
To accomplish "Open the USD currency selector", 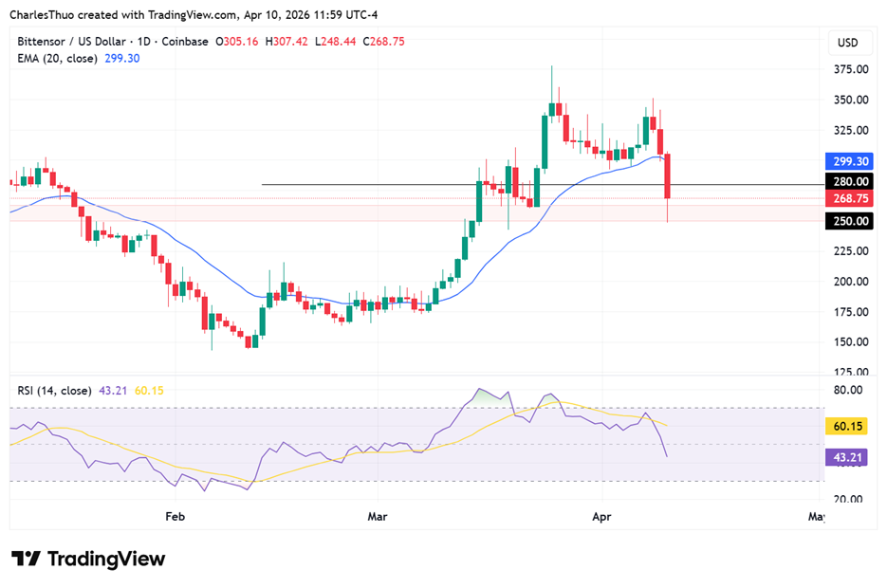I will 847,43.
